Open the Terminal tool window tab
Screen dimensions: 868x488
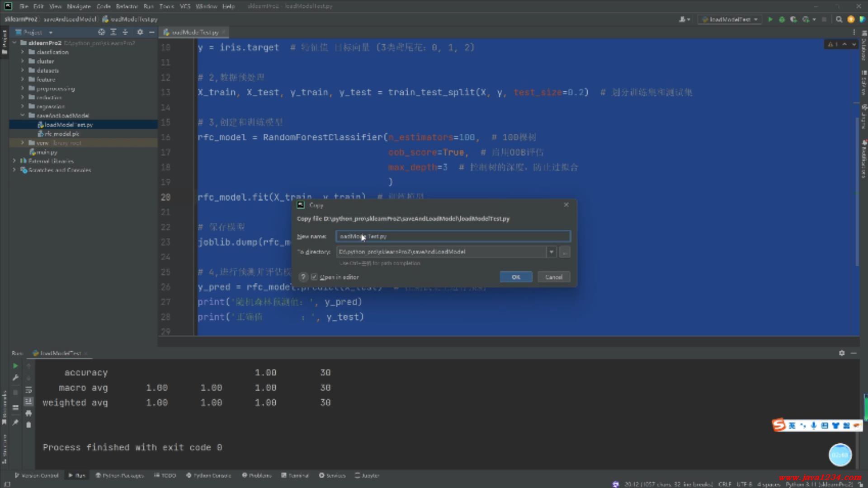[x=295, y=475]
